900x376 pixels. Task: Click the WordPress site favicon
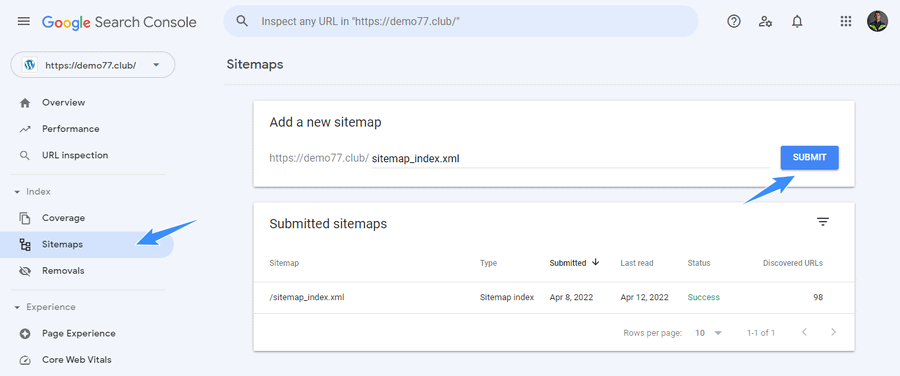click(29, 65)
